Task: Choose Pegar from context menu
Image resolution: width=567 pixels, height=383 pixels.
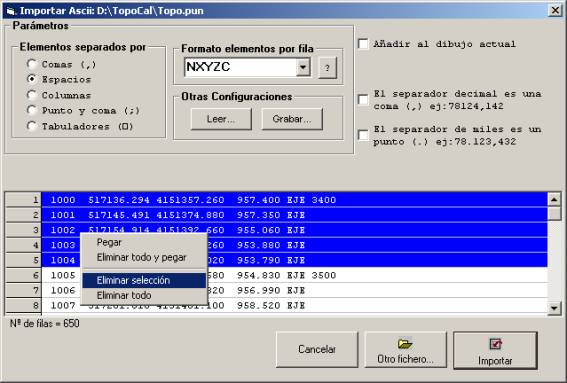Action: pyautogui.click(x=144, y=242)
